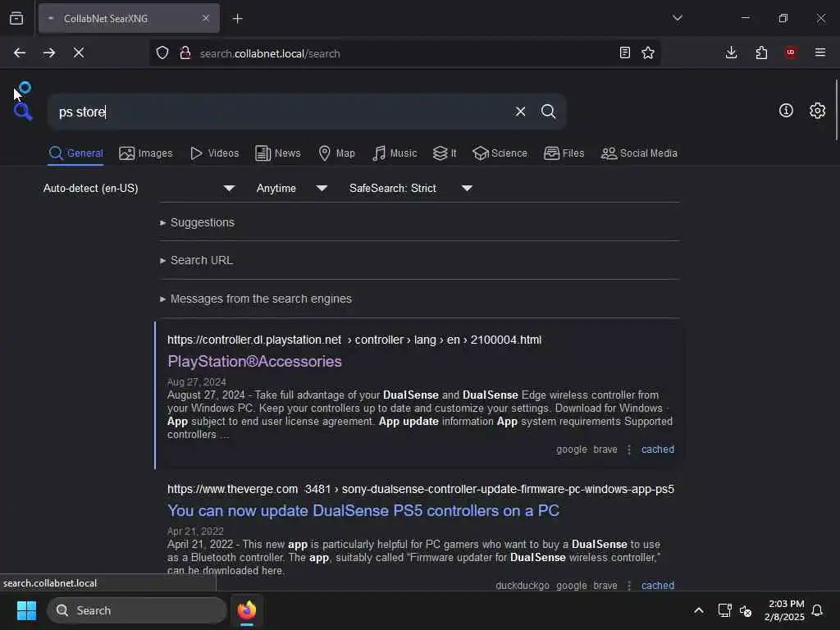Click the page vertical scrollbar

(836, 110)
